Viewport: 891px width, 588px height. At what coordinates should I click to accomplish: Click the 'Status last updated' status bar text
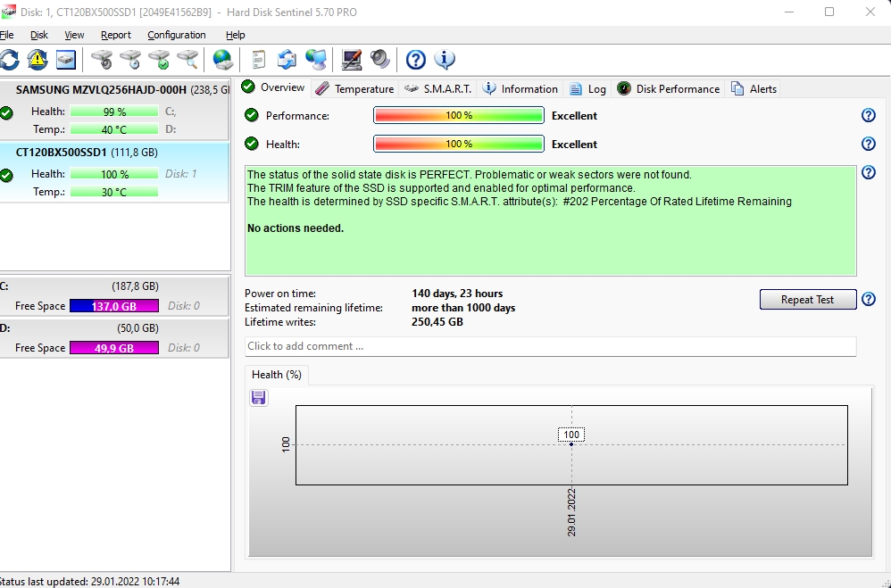pyautogui.click(x=88, y=581)
